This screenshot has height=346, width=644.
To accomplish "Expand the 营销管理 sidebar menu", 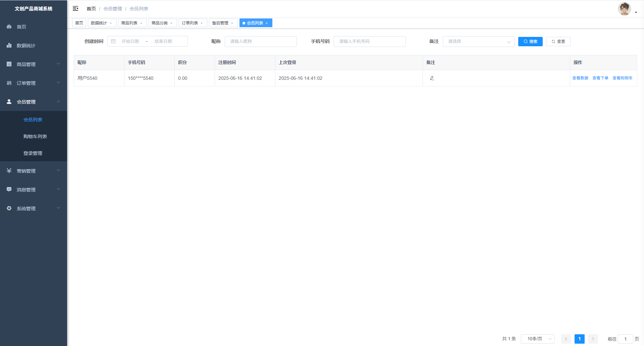I will point(34,171).
